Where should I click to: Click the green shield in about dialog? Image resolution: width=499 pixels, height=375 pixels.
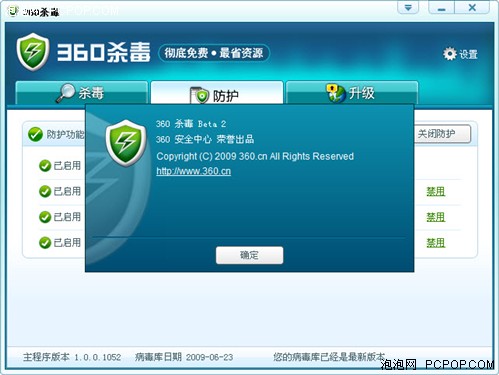pyautogui.click(x=126, y=143)
